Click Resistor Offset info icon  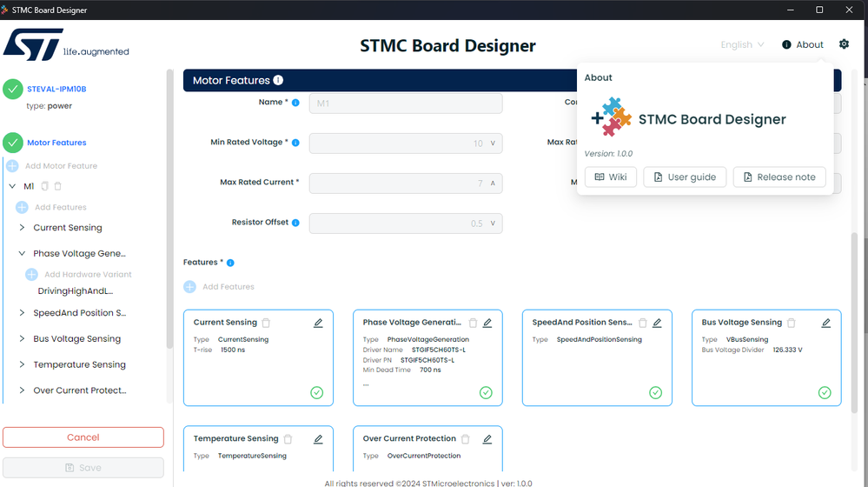pyautogui.click(x=295, y=223)
